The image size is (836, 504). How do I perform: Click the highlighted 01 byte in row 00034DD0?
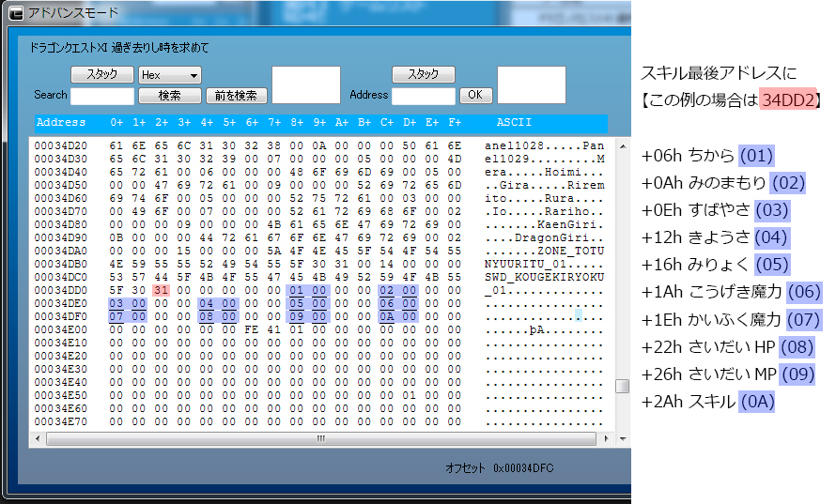pyautogui.click(x=297, y=290)
